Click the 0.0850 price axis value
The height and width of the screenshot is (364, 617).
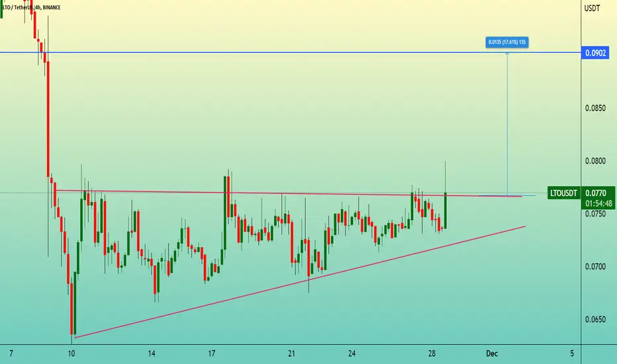coord(595,109)
